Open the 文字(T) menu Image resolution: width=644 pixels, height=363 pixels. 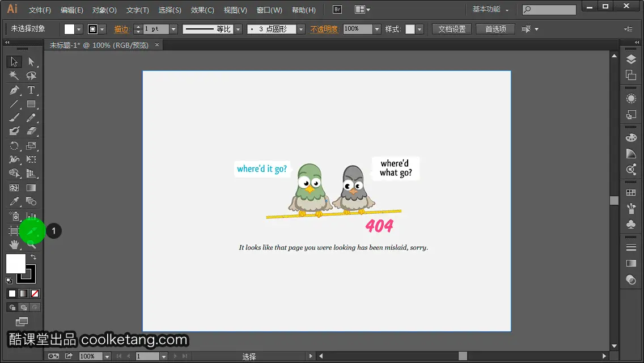click(138, 10)
